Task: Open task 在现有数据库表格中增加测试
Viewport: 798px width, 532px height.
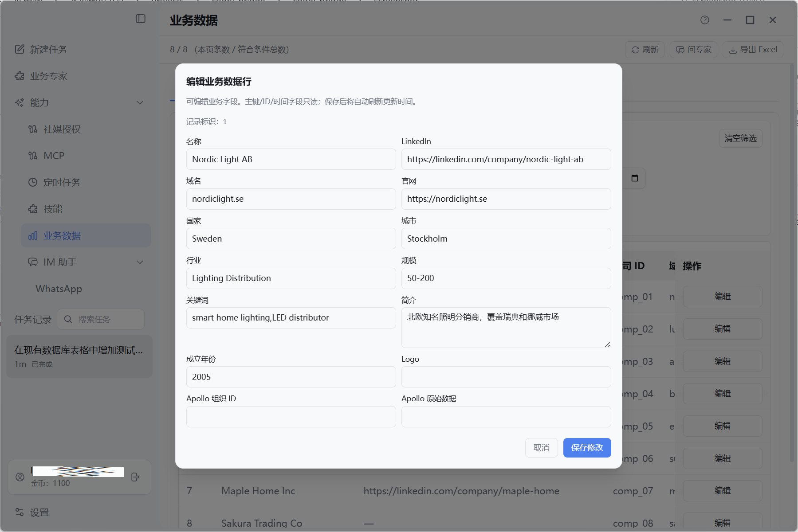Action: [79, 356]
